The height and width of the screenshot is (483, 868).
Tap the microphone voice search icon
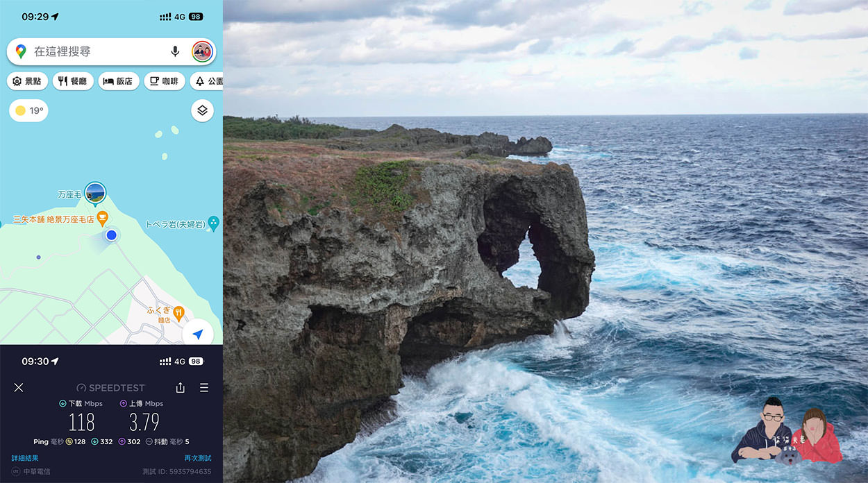pos(176,51)
